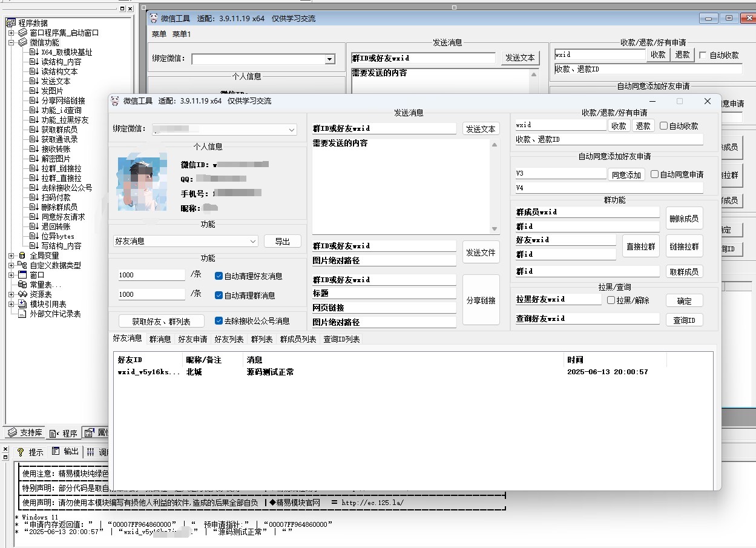The image size is (756, 548).
Task: Open the 绑定微信 combo box in the background window
Action: click(329, 59)
